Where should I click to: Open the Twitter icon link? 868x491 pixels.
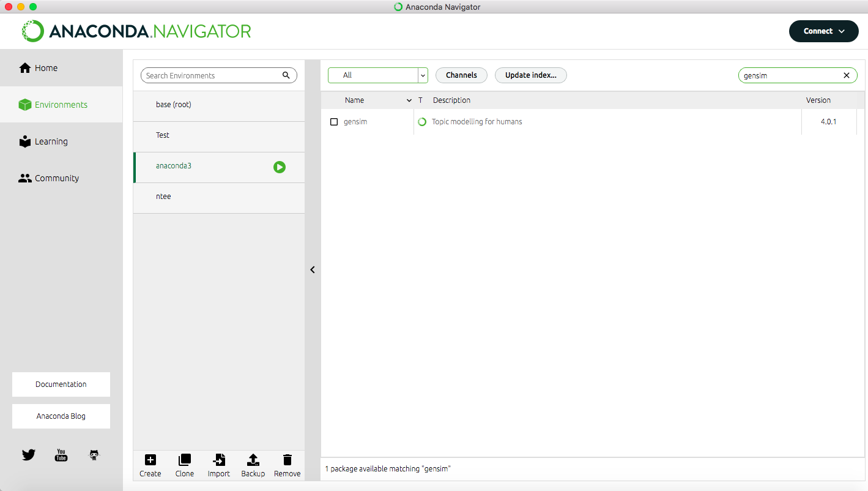click(x=29, y=455)
